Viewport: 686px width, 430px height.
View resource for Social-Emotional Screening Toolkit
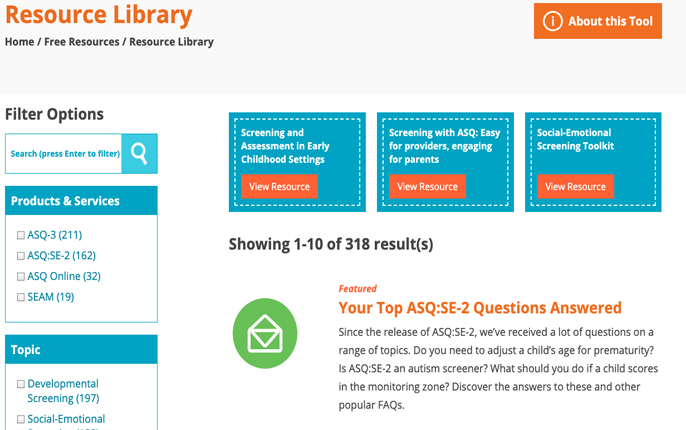pos(575,187)
